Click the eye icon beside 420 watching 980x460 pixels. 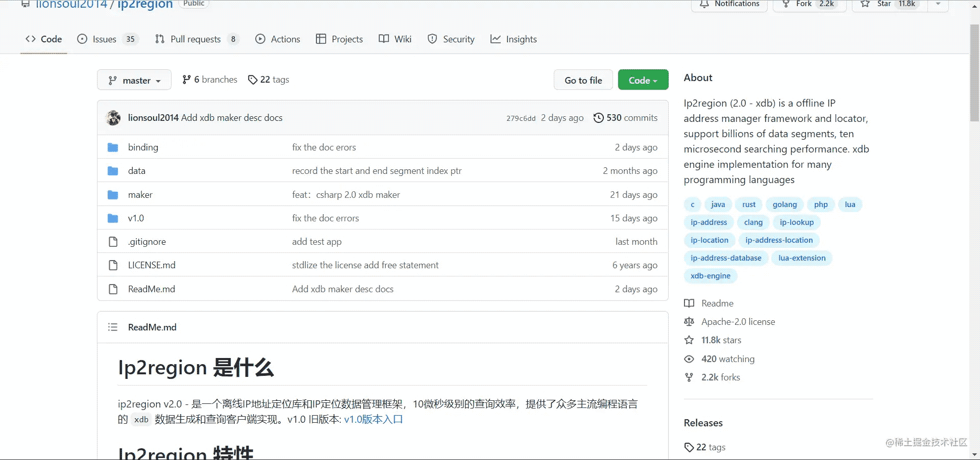[x=689, y=359]
